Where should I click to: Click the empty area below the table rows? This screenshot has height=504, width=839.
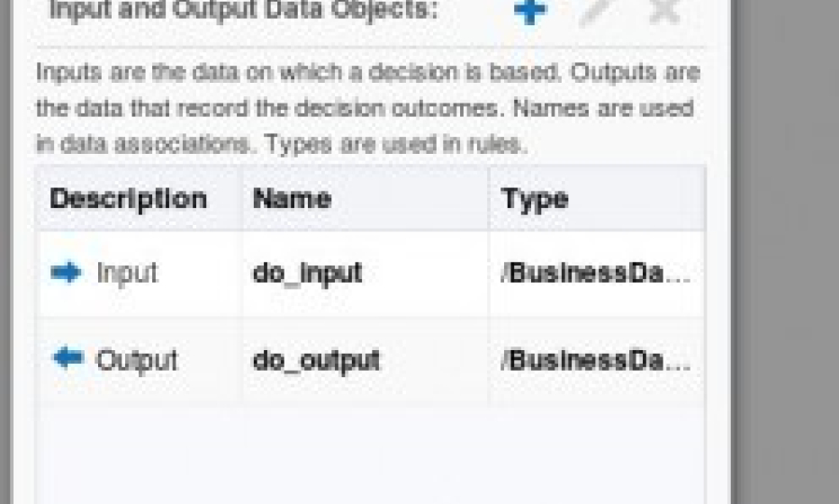click(371, 454)
